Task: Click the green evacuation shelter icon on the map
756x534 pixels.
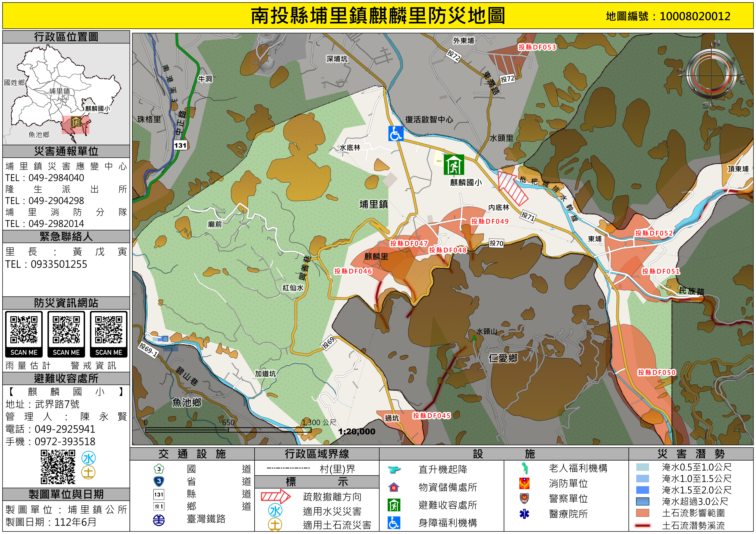Action: [454, 165]
